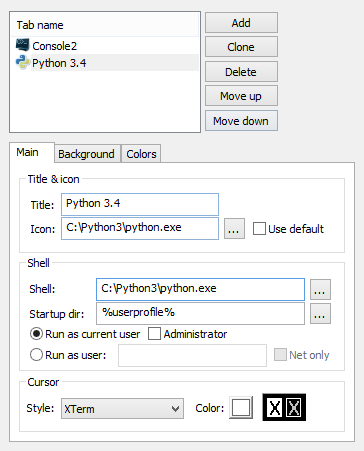Open the cursor Color swatch
Viewport: 364px width, 451px height.
[241, 407]
